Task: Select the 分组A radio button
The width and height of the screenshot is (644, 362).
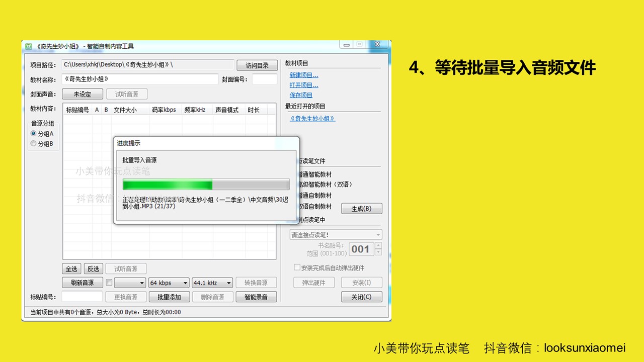Action: click(x=34, y=134)
